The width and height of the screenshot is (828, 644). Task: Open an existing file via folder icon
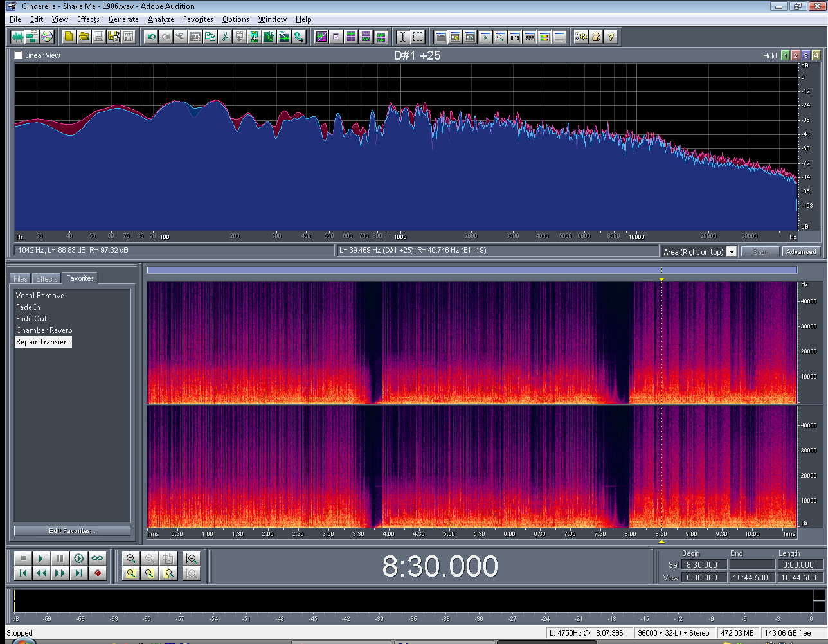(84, 37)
